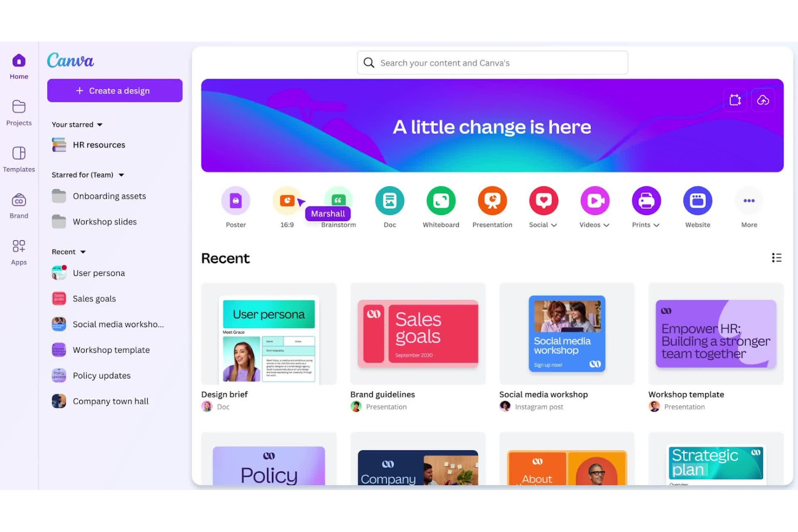Image resolution: width=798 pixels, height=532 pixels.
Task: Click the cloud upload icon in banner
Action: point(763,100)
